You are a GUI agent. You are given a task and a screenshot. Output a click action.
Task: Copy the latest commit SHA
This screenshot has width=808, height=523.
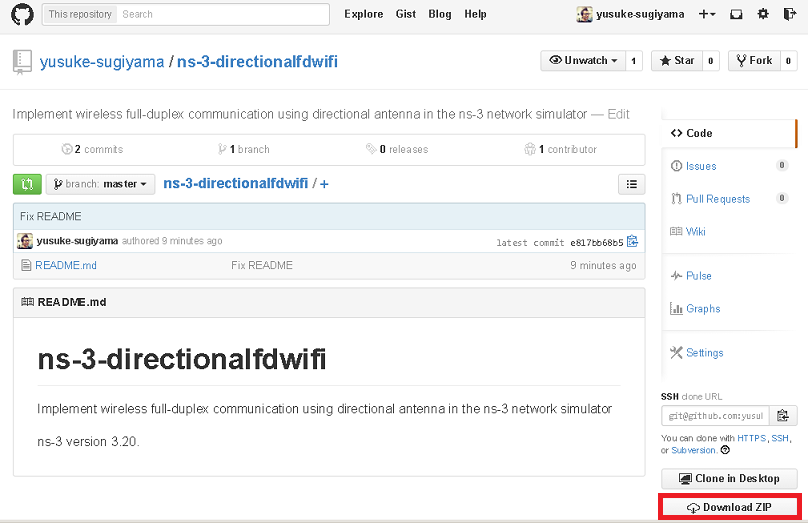(x=633, y=241)
